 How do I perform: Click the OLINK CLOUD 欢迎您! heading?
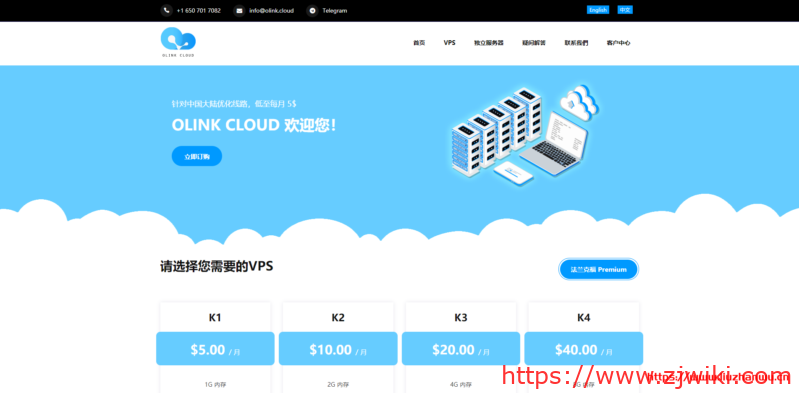[x=254, y=125]
